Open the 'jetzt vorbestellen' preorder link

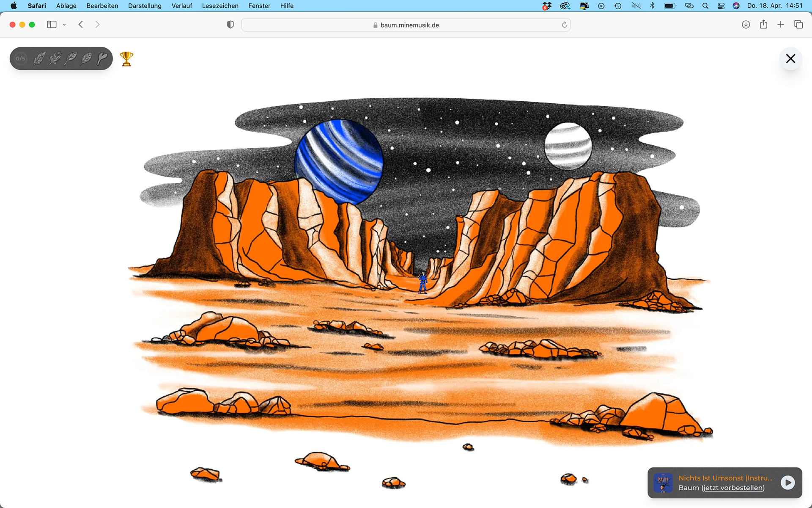coord(733,488)
